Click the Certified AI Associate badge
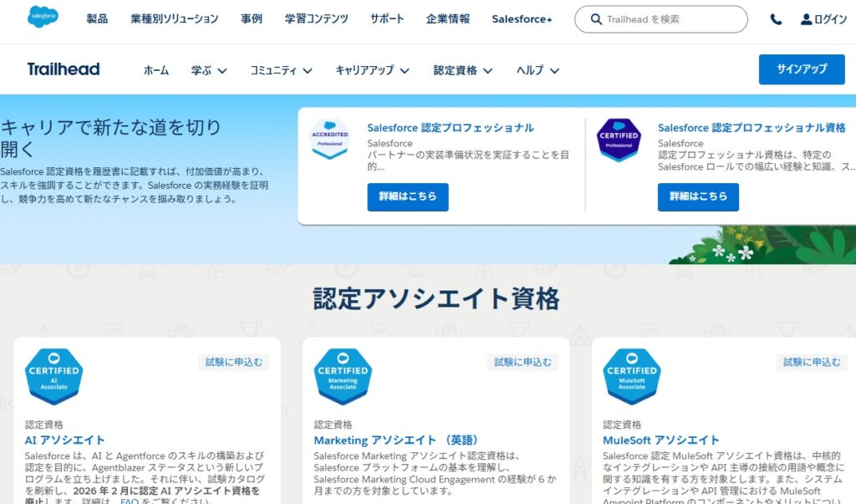 click(x=53, y=377)
